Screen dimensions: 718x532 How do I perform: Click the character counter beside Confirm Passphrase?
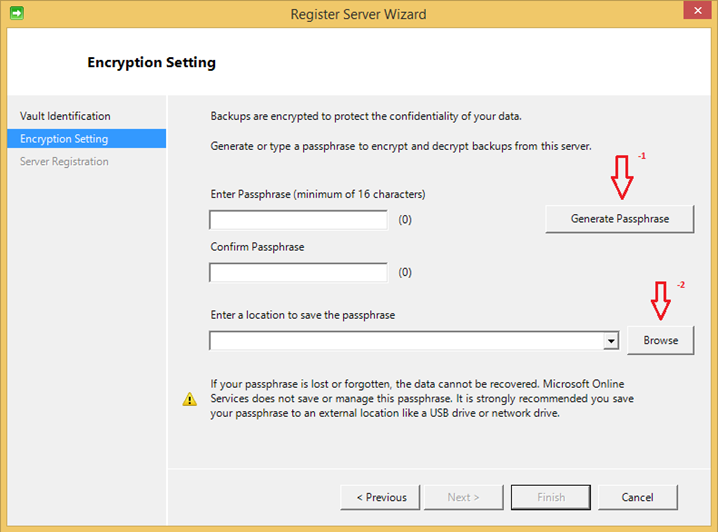pyautogui.click(x=405, y=272)
